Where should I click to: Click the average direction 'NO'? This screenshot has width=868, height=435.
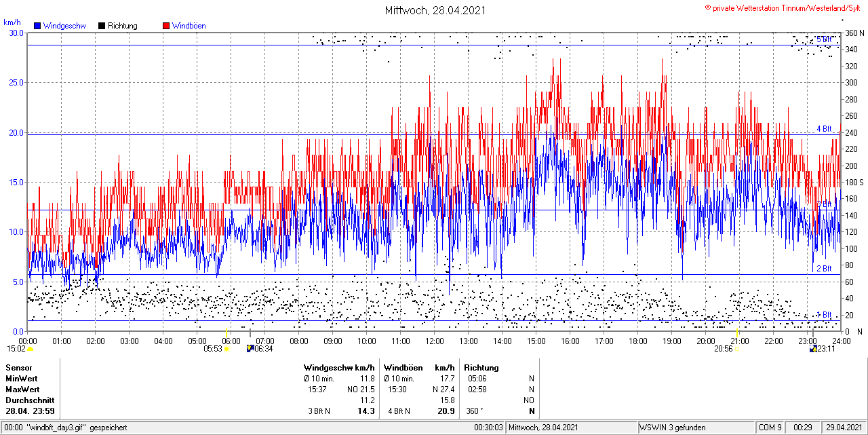tap(529, 400)
